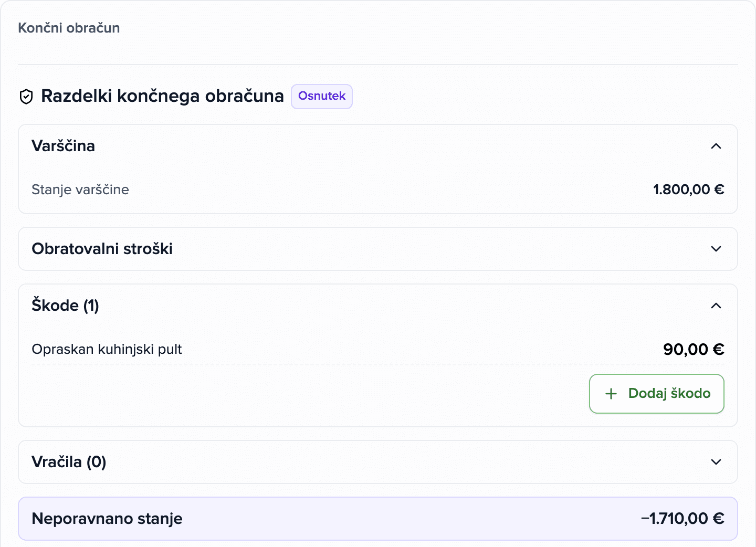Image resolution: width=756 pixels, height=547 pixels.
Task: Click the Dodaj škodo button
Action: pyautogui.click(x=657, y=394)
